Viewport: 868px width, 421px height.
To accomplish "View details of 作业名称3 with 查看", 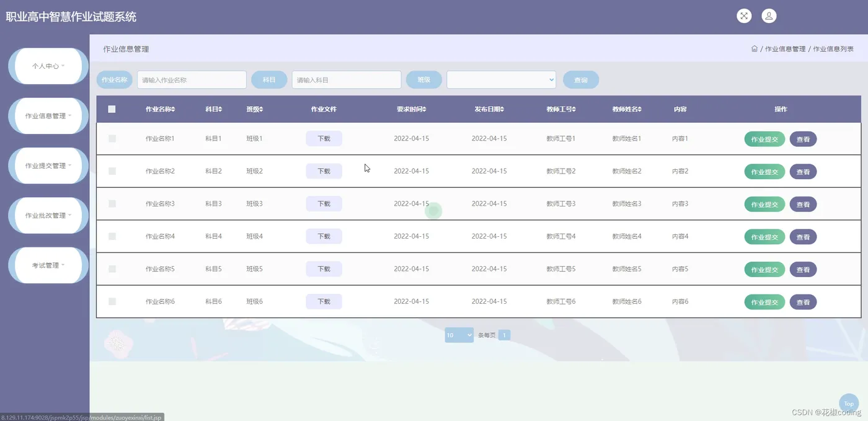I will point(803,204).
